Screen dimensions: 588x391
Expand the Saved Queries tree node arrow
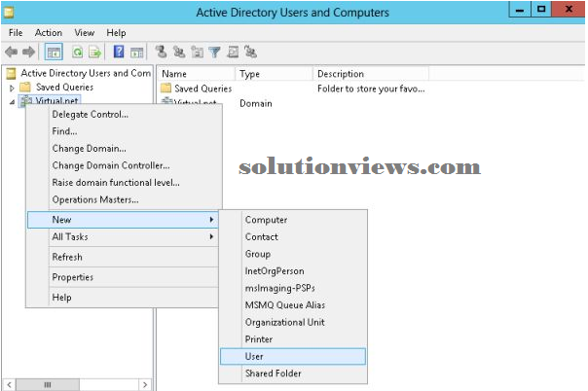(x=12, y=88)
